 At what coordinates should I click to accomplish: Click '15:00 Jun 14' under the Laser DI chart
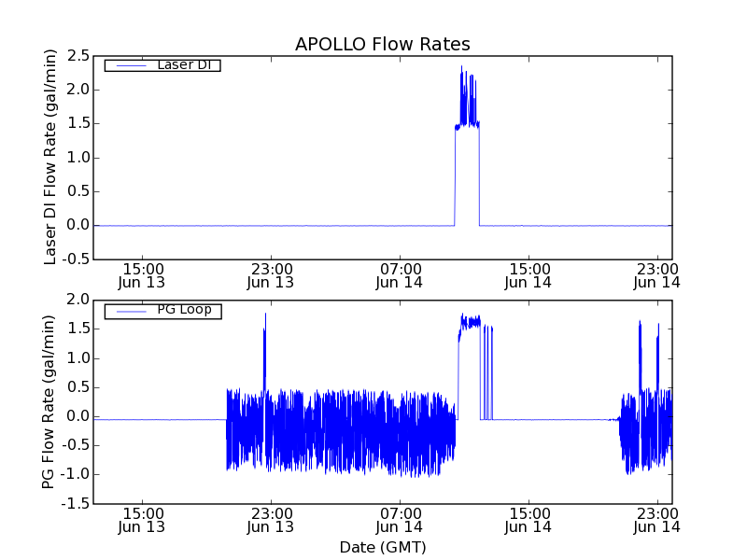click(x=529, y=276)
